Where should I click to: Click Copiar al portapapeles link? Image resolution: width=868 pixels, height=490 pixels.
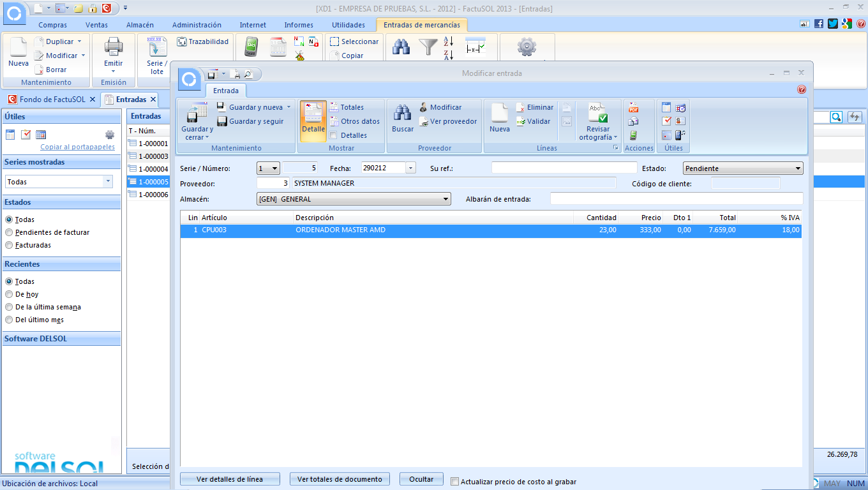(x=78, y=147)
